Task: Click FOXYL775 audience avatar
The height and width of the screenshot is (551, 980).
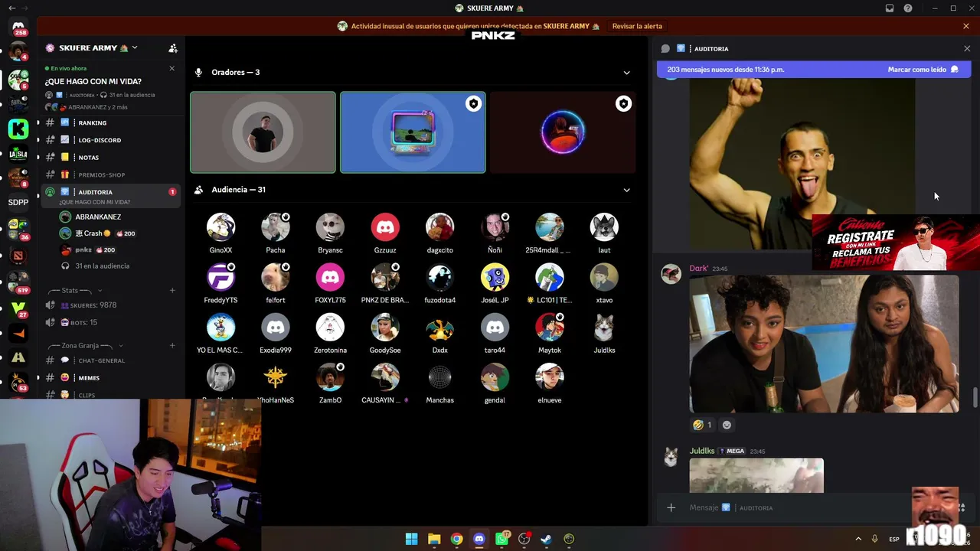Action: pos(330,277)
